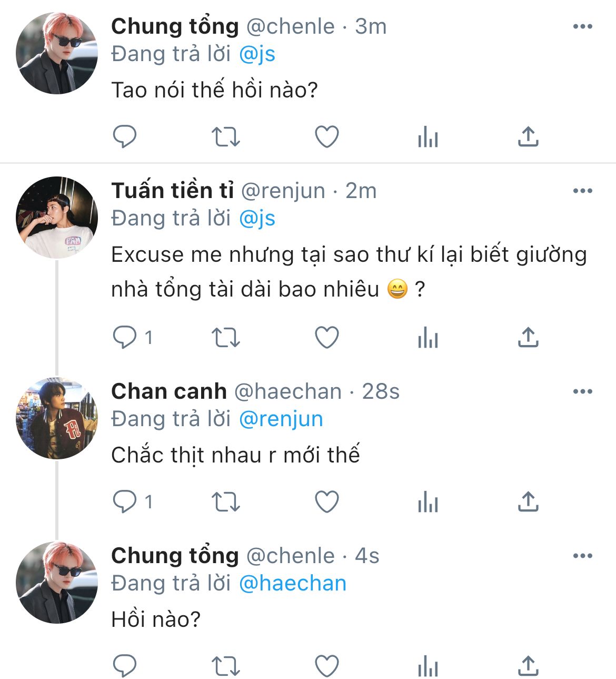Share Chan canh's tweet via share icon

(x=528, y=502)
